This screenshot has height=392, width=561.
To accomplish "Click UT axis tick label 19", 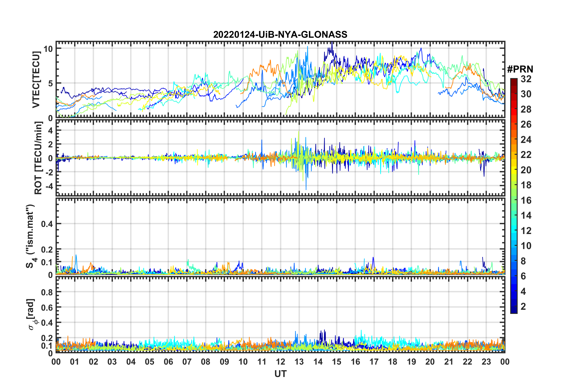I will [x=411, y=362].
